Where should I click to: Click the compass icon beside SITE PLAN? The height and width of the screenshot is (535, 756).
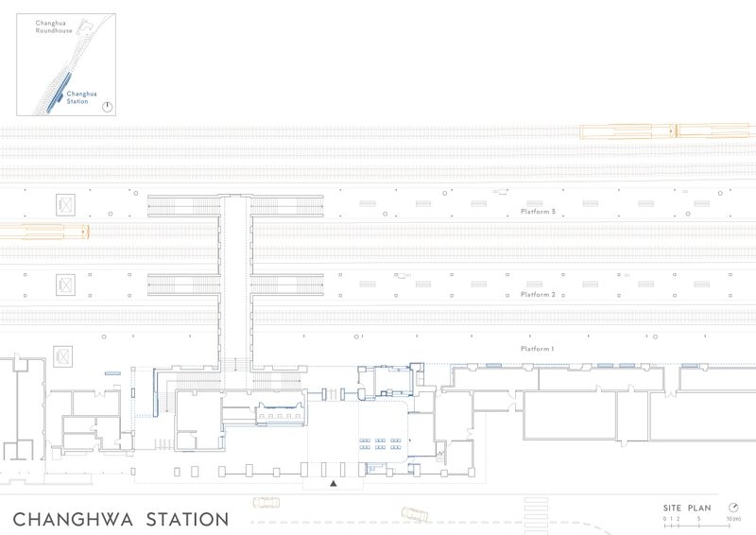pyautogui.click(x=733, y=507)
